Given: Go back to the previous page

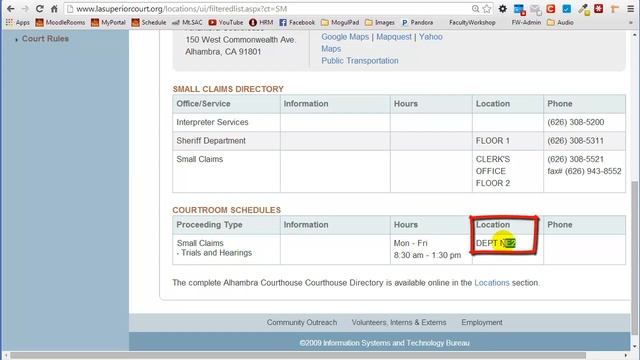Looking at the screenshot, I should (11, 9).
